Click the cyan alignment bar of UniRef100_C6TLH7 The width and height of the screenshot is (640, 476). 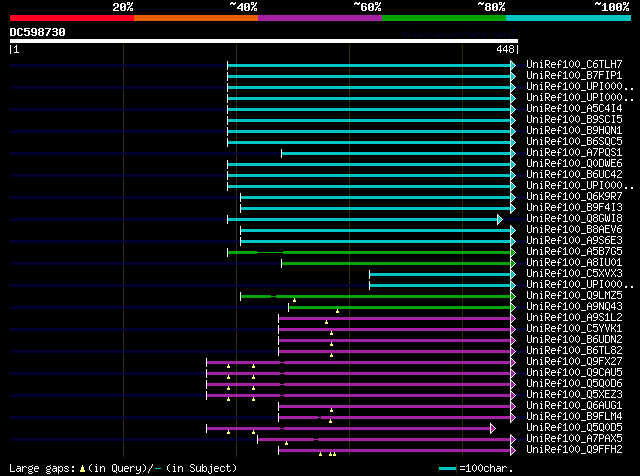pos(369,65)
